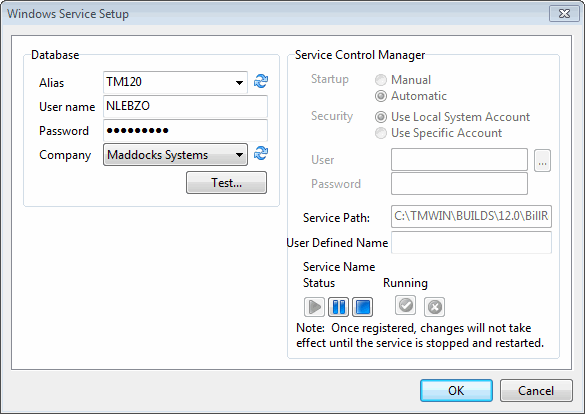585x414 pixels.
Task: Click the Service Path text box
Action: click(471, 216)
